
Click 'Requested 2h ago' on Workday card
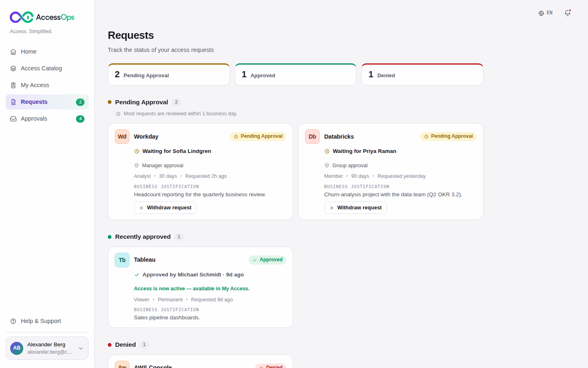(x=206, y=176)
